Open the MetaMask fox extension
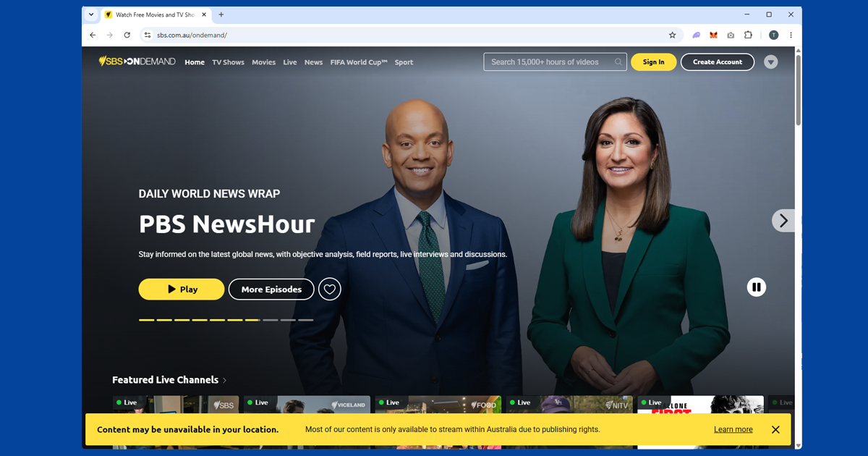 coord(713,35)
